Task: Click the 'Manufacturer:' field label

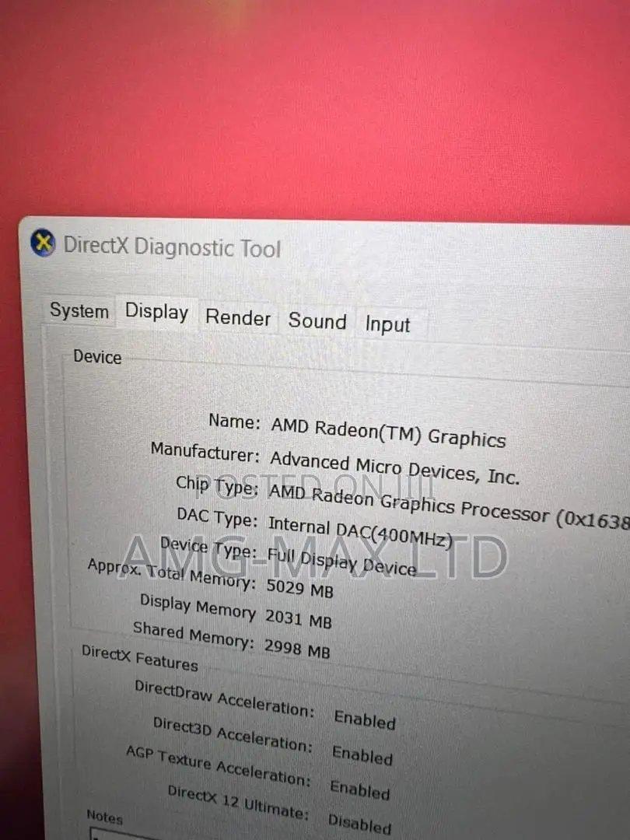Action: 205,452
